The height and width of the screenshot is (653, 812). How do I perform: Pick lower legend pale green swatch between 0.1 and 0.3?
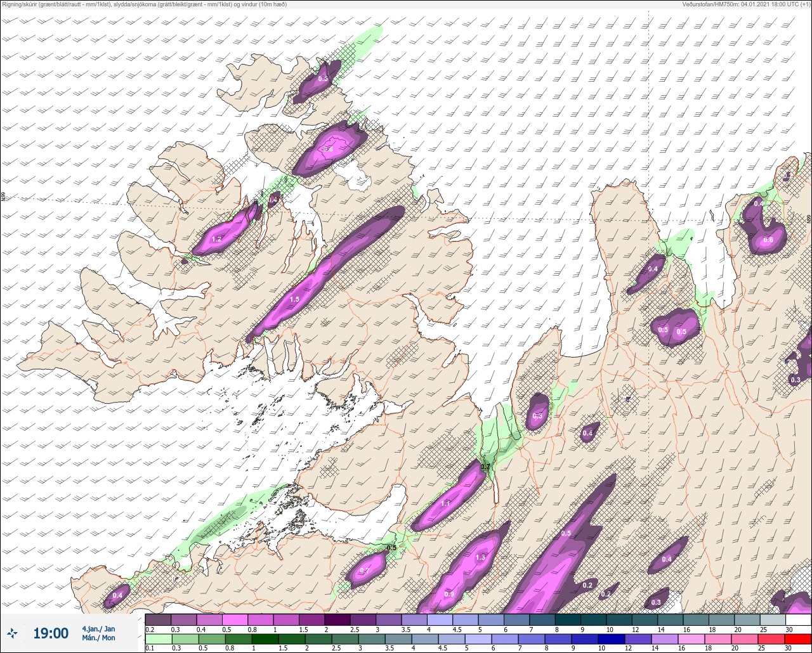(x=158, y=639)
